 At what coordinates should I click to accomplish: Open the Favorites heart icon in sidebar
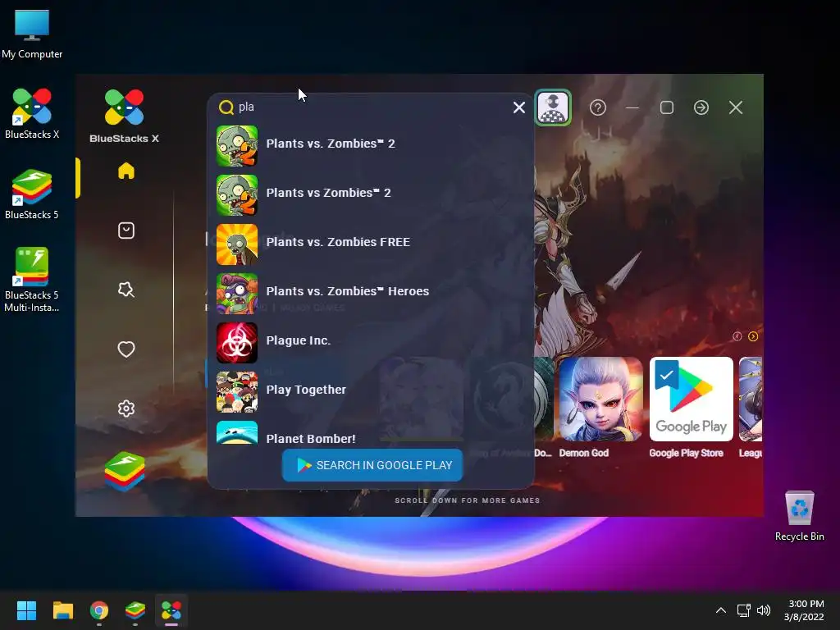point(126,349)
